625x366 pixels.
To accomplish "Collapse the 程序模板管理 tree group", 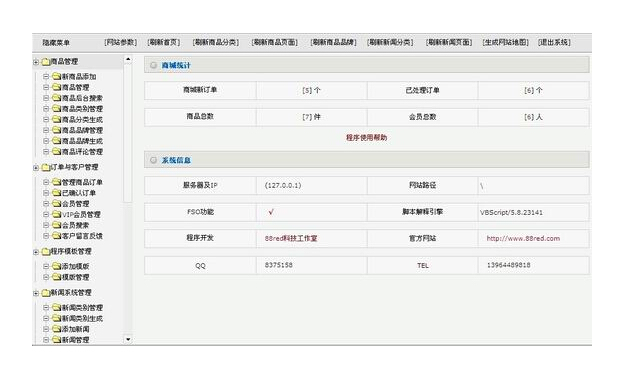I will [36, 252].
